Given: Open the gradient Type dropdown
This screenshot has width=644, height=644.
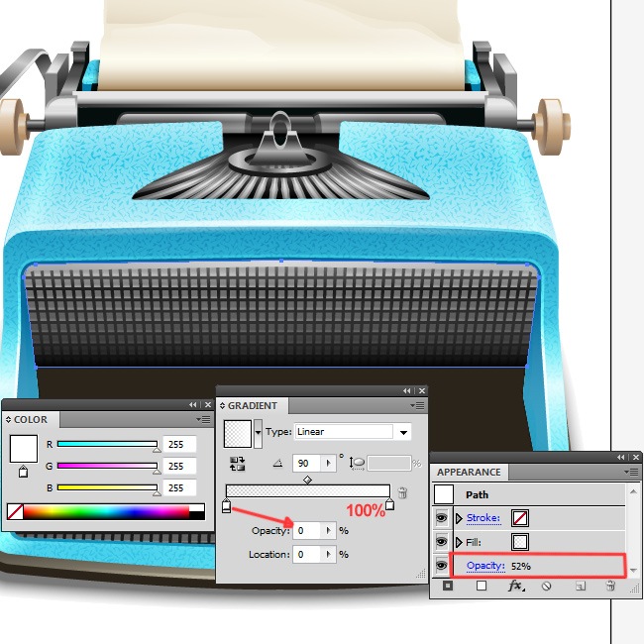Looking at the screenshot, I should pyautogui.click(x=403, y=433).
